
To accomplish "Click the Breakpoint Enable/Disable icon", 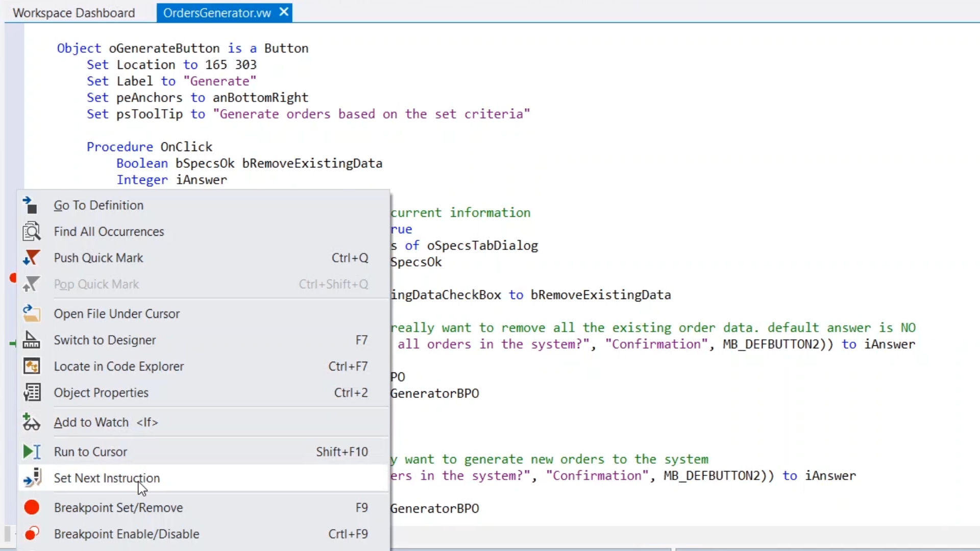I will [31, 534].
